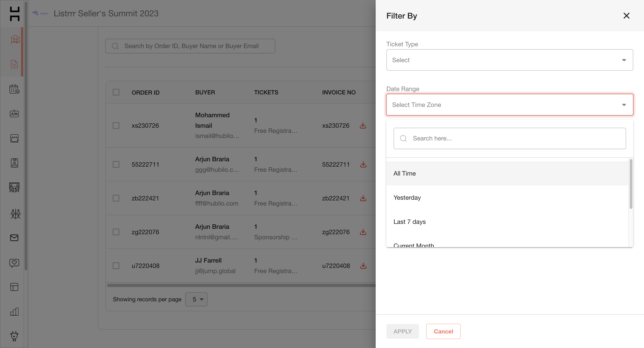Download invoice for order zg222076
Screen dimensions: 644x348
pyautogui.click(x=363, y=232)
